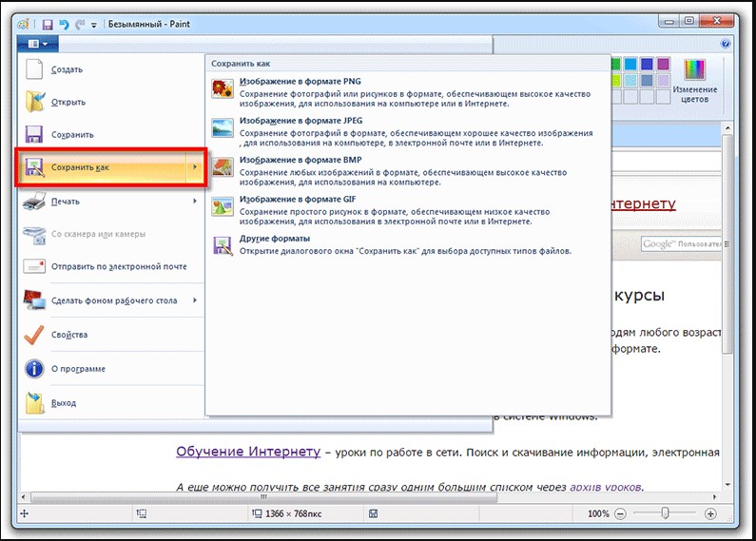Click Отправить по электронной почте
The image size is (756, 541).
tap(111, 266)
